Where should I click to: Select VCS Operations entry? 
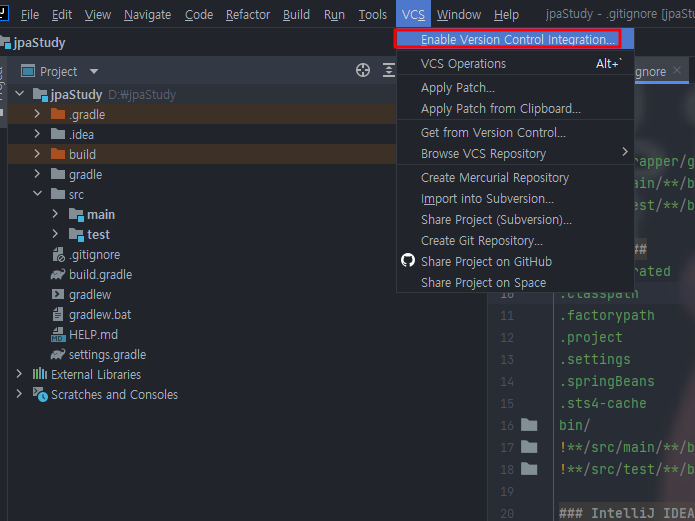[515, 64]
